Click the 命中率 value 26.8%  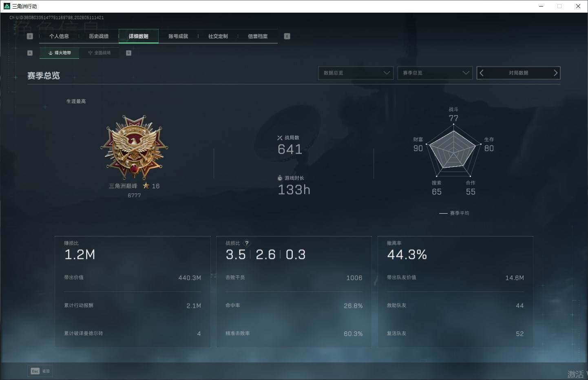(x=353, y=306)
